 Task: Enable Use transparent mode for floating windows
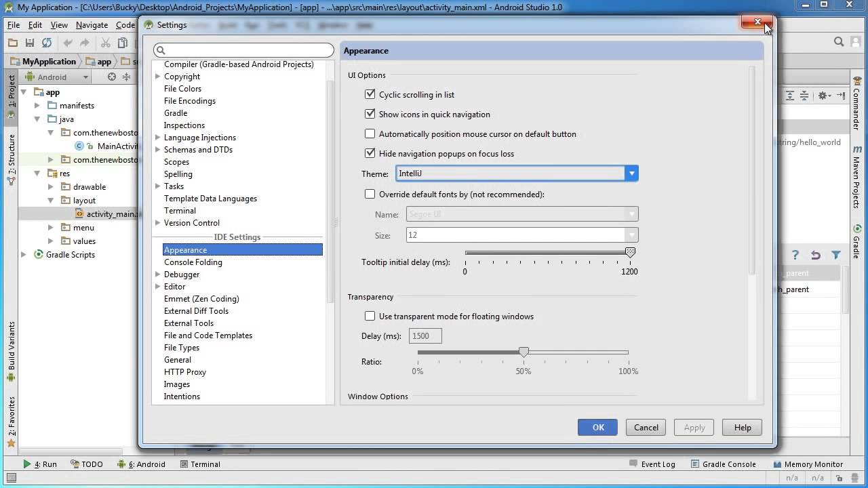click(370, 316)
